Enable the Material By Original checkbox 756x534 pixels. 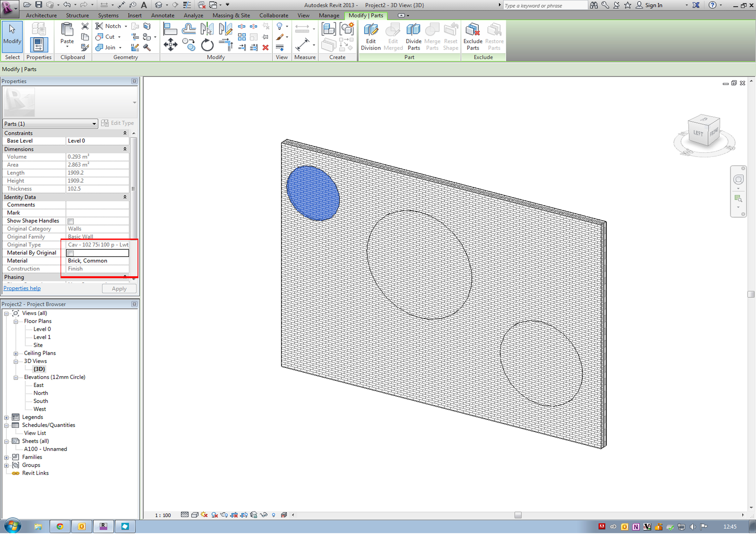point(71,253)
